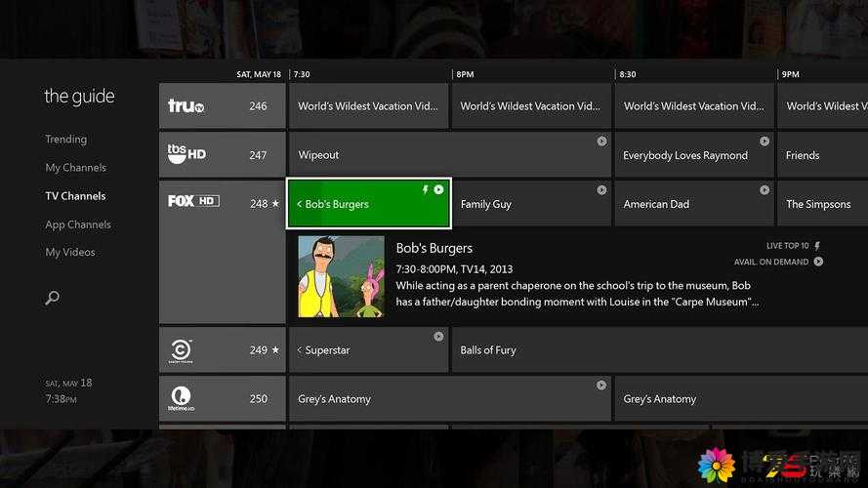Screen dimensions: 868x488
Task: Select 8:30 World's Wildest Vacation Videos tile
Action: tap(694, 106)
